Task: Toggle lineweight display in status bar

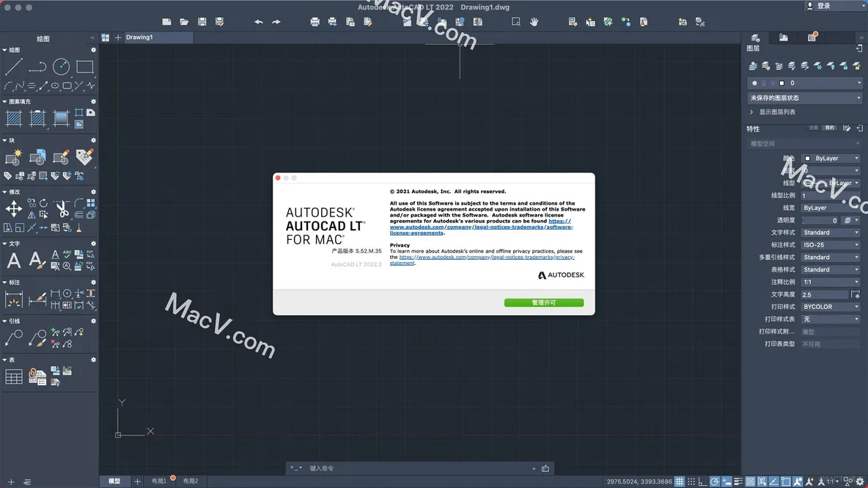Action: point(738,482)
